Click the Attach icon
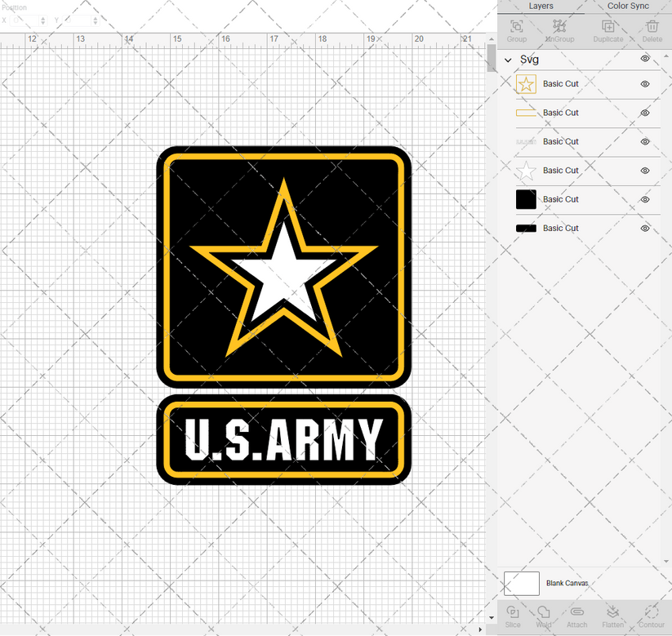 point(576,615)
